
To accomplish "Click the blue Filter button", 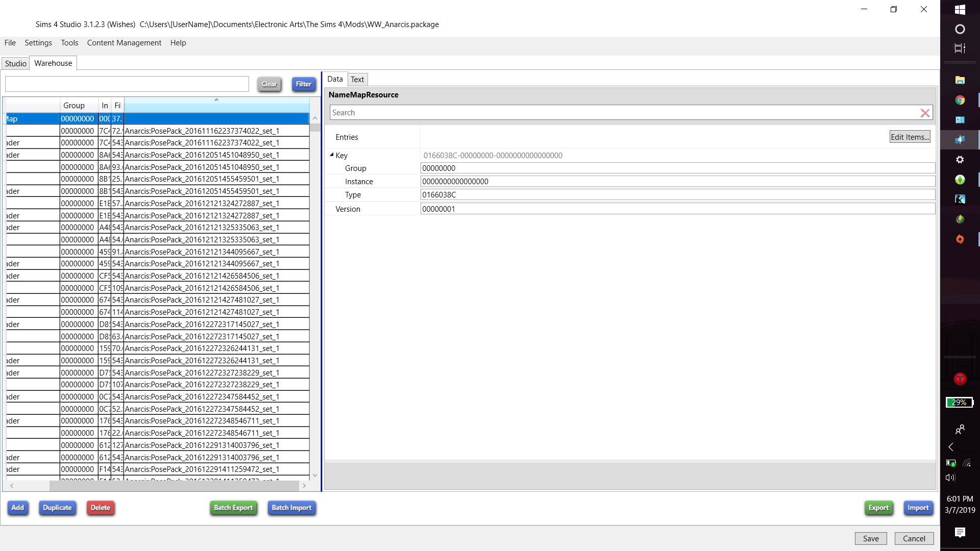I will tap(304, 84).
